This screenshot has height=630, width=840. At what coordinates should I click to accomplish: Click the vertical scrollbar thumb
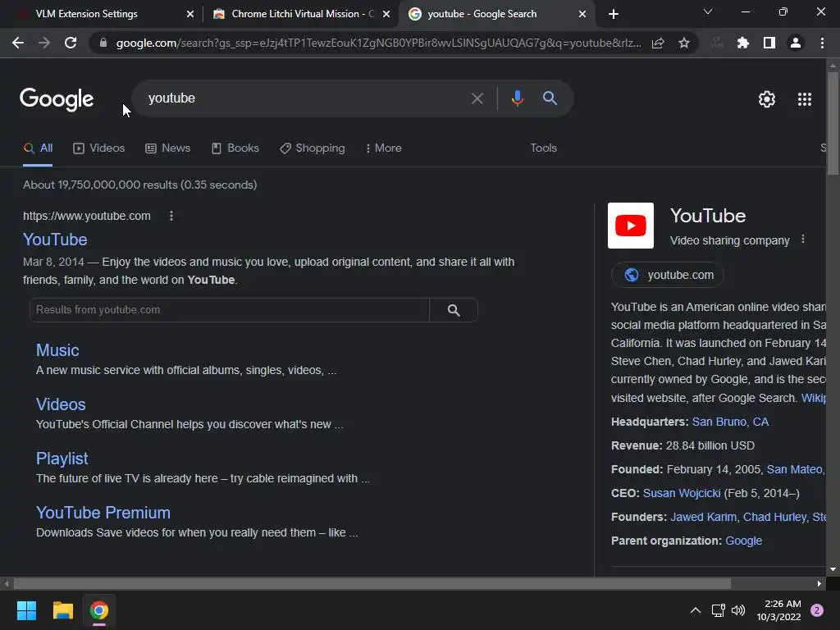(x=833, y=123)
